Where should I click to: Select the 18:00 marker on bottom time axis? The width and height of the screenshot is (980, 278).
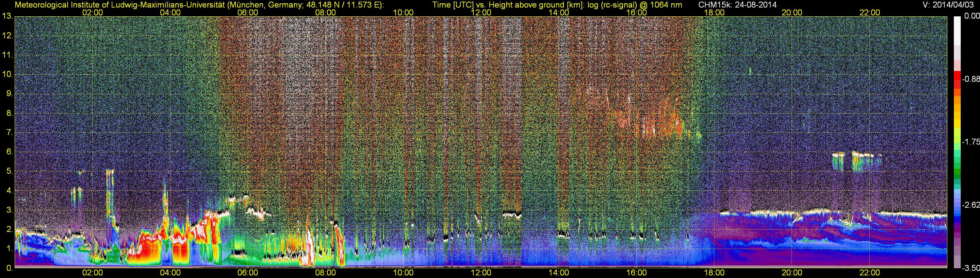714,273
